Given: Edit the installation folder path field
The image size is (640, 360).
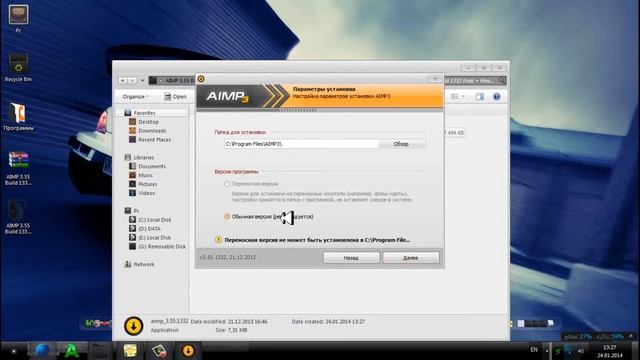Looking at the screenshot, I should [x=301, y=144].
